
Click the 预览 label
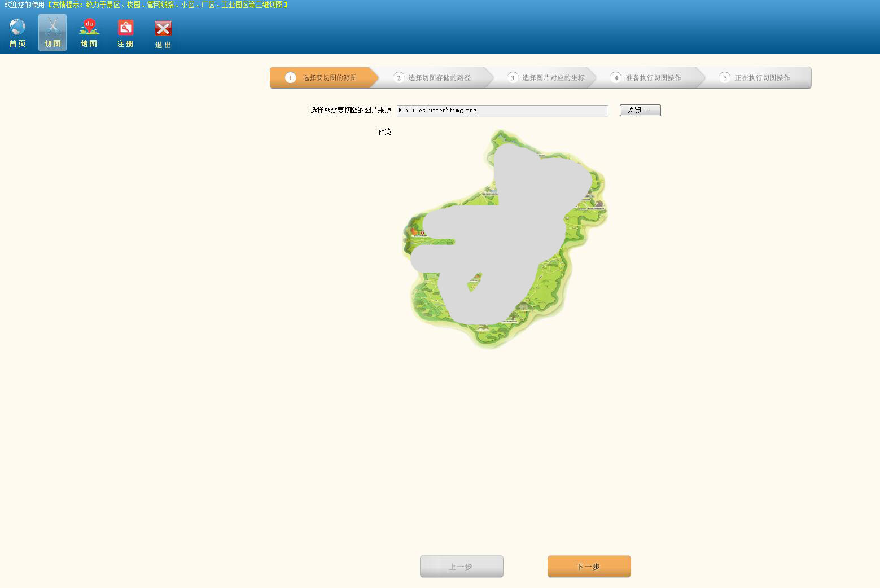[385, 131]
